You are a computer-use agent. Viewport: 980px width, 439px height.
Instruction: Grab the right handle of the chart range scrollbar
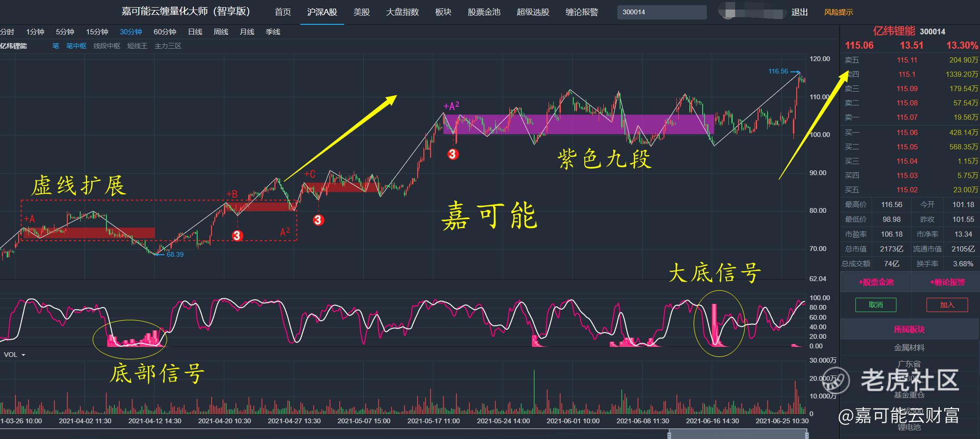point(807,435)
